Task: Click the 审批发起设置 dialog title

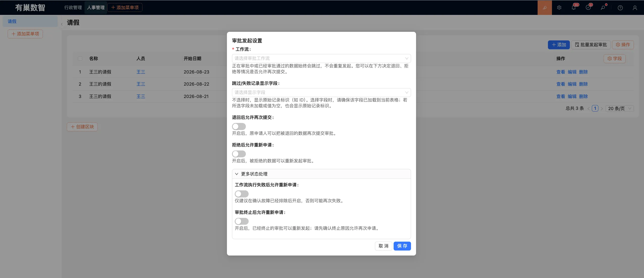Action: pyautogui.click(x=247, y=41)
